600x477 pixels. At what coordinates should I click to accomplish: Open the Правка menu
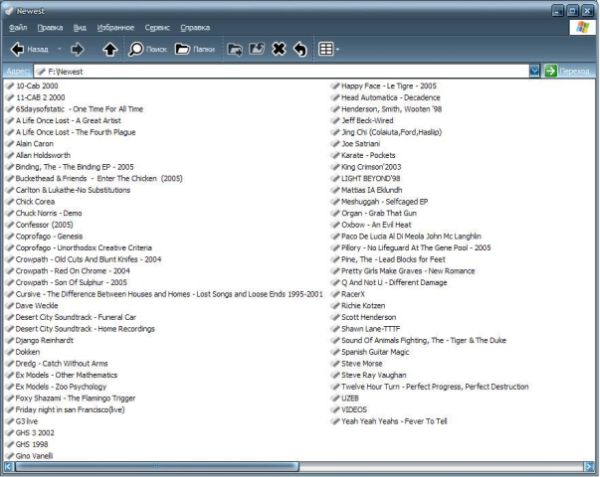[x=50, y=28]
